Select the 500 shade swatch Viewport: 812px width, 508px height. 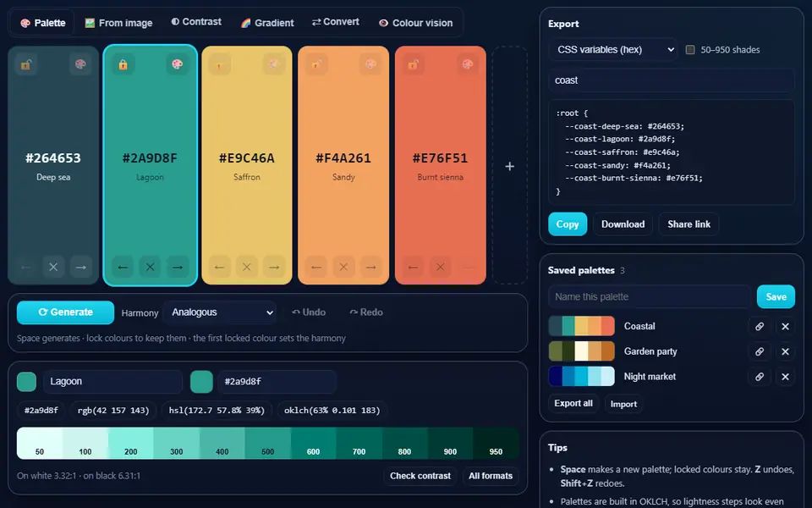point(268,443)
